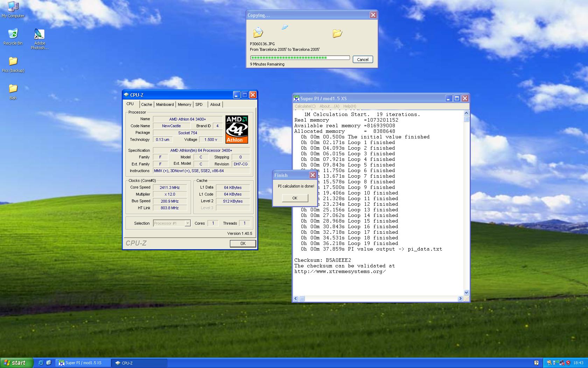The image size is (588, 368).
Task: Click OK button in CPU-Z window
Action: point(243,243)
